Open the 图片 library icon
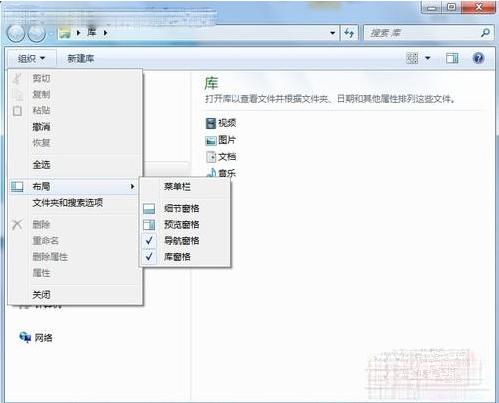The image size is (499, 403). pos(211,141)
